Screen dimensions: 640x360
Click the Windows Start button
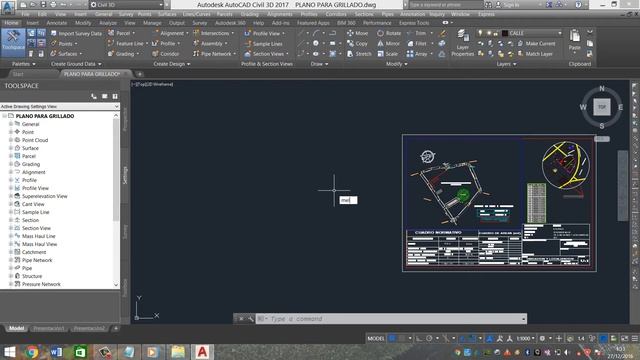(x=9, y=352)
